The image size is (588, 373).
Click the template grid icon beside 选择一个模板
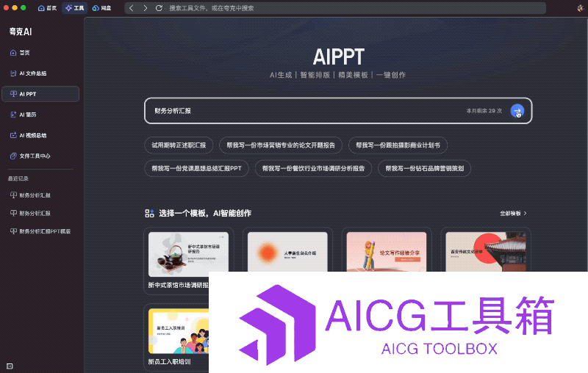(x=149, y=214)
